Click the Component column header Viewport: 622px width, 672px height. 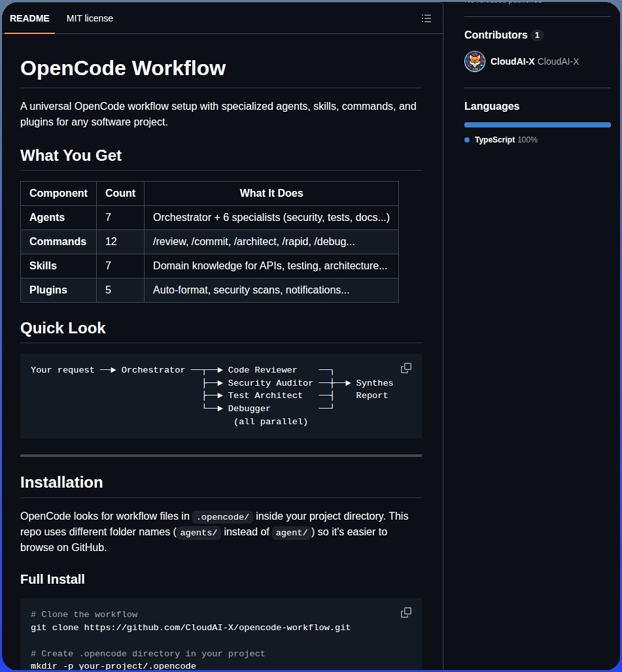click(58, 193)
